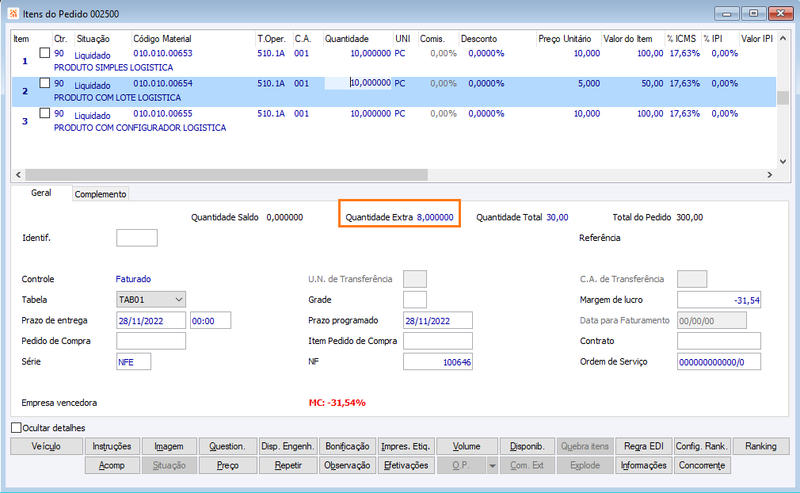Open the Imagem button
800x493 pixels.
[x=169, y=446]
